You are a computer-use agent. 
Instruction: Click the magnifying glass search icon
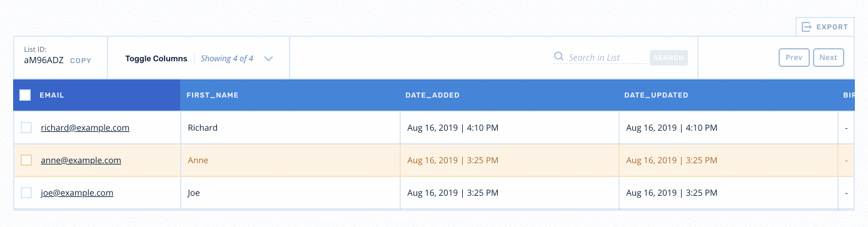click(x=559, y=57)
